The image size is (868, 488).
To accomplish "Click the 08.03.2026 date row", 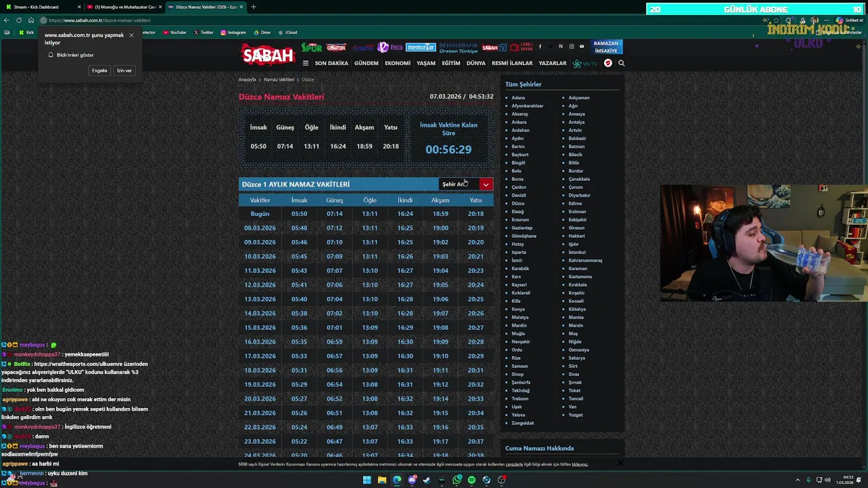I will coord(366,228).
